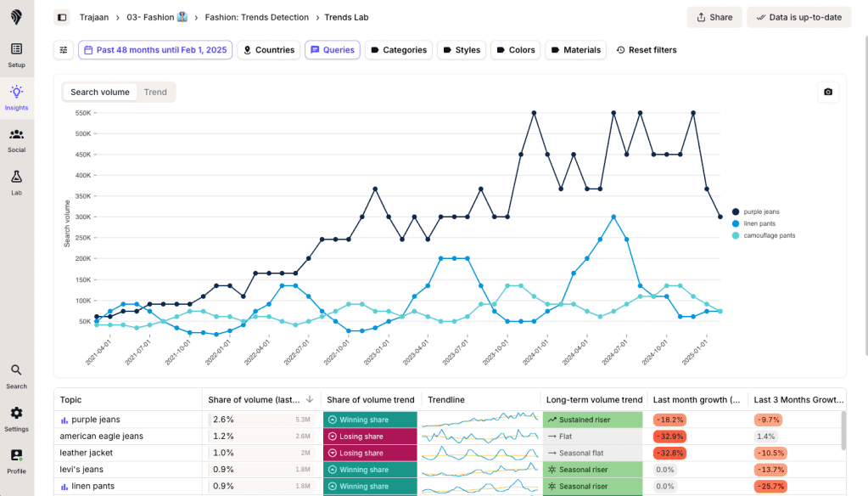Click Last month growth column header
The width and height of the screenshot is (868, 496).
tap(697, 399)
